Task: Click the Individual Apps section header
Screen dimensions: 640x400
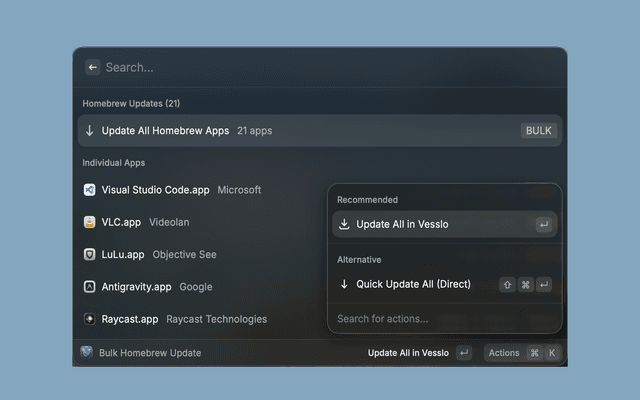Action: [x=113, y=162]
